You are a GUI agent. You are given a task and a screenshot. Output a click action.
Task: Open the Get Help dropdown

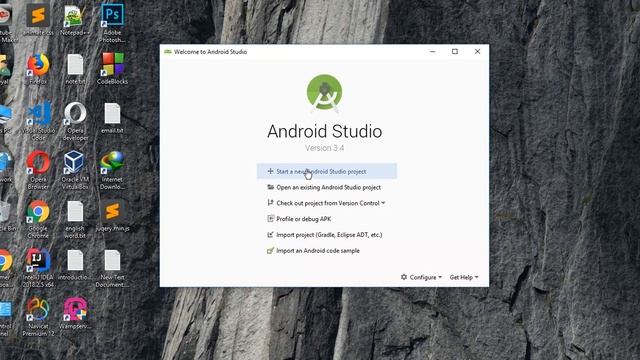click(x=464, y=277)
